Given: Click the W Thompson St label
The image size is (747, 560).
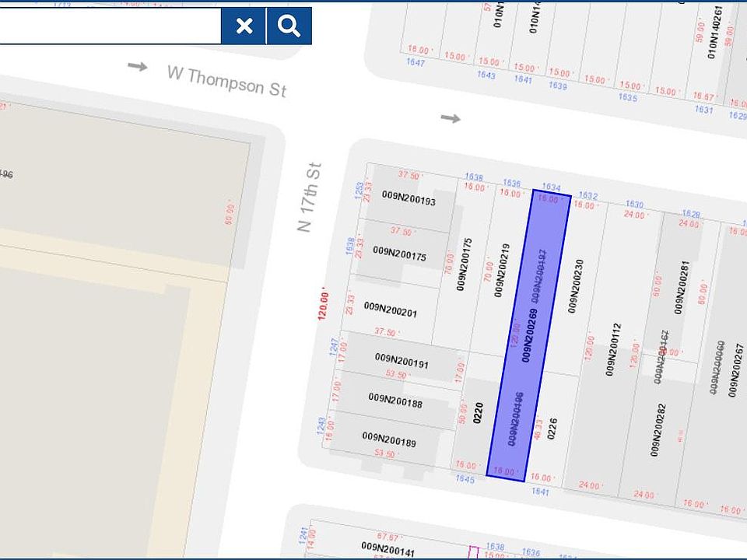Looking at the screenshot, I should pos(226,82).
